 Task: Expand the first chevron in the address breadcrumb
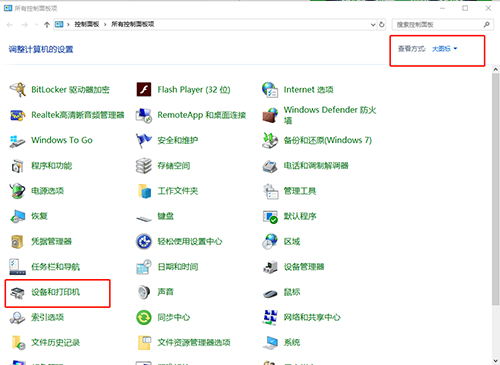68,24
